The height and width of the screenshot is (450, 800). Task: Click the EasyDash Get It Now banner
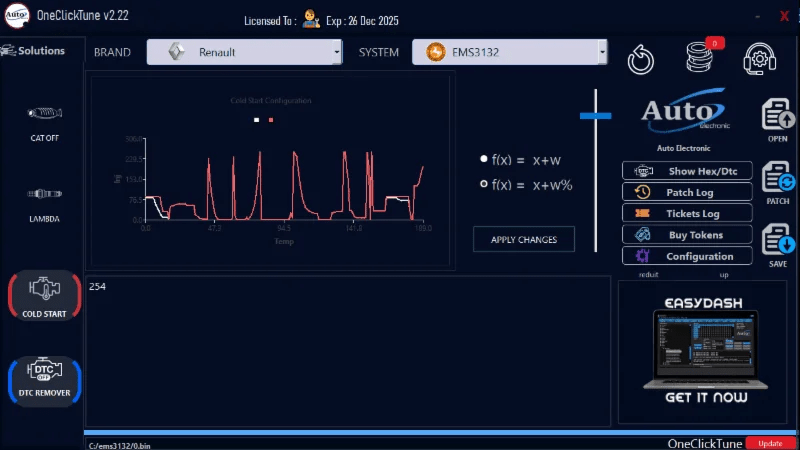pyautogui.click(x=703, y=351)
